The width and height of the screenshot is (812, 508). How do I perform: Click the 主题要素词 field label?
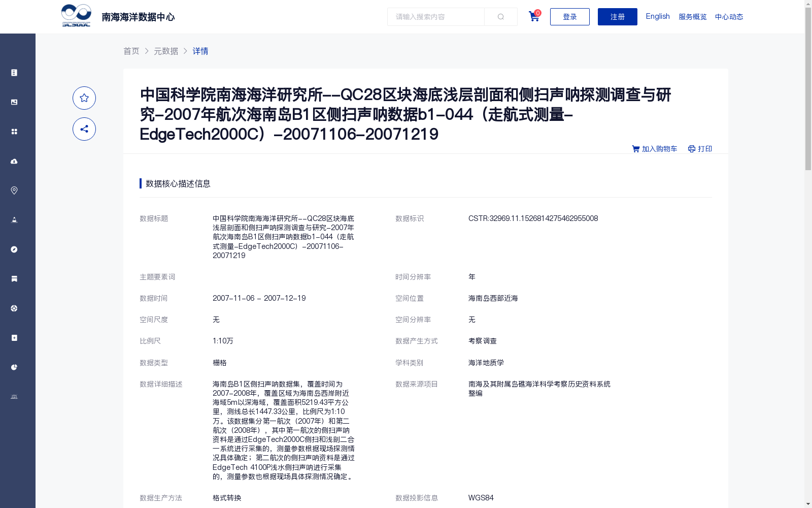(157, 277)
